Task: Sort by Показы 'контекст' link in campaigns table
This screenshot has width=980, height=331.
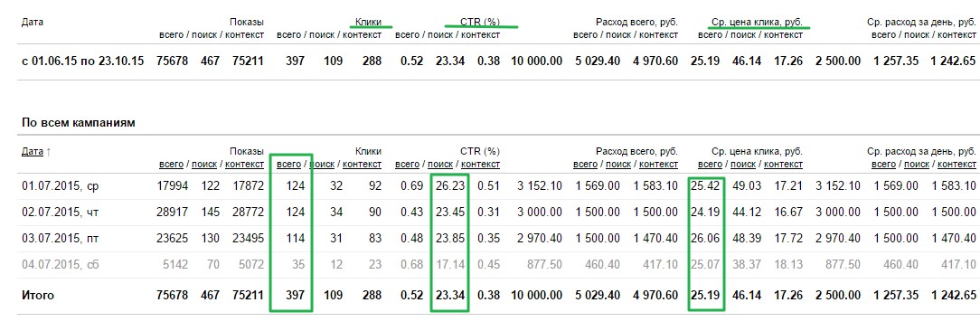Action: tap(244, 164)
